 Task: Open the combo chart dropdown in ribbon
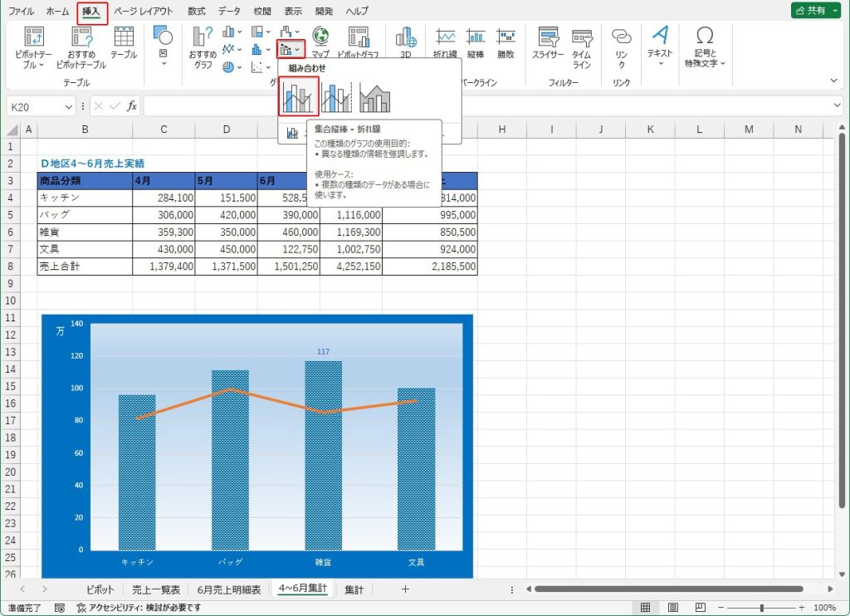(x=291, y=50)
